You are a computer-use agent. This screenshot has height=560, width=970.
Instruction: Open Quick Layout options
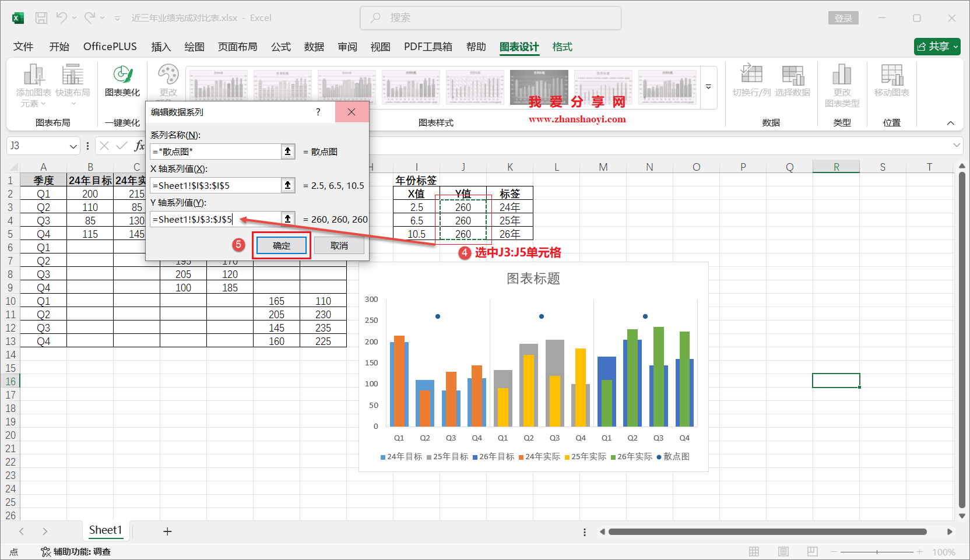[73, 85]
